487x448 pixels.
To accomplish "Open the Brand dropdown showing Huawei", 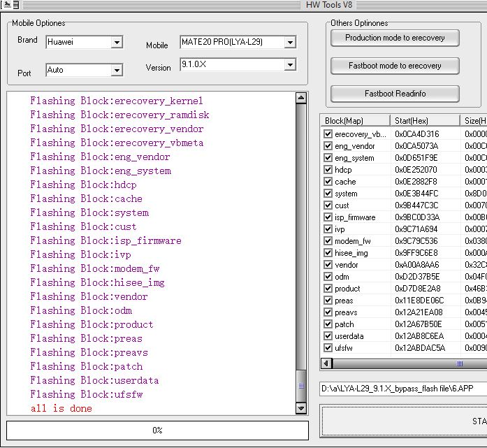I will pyautogui.click(x=117, y=43).
